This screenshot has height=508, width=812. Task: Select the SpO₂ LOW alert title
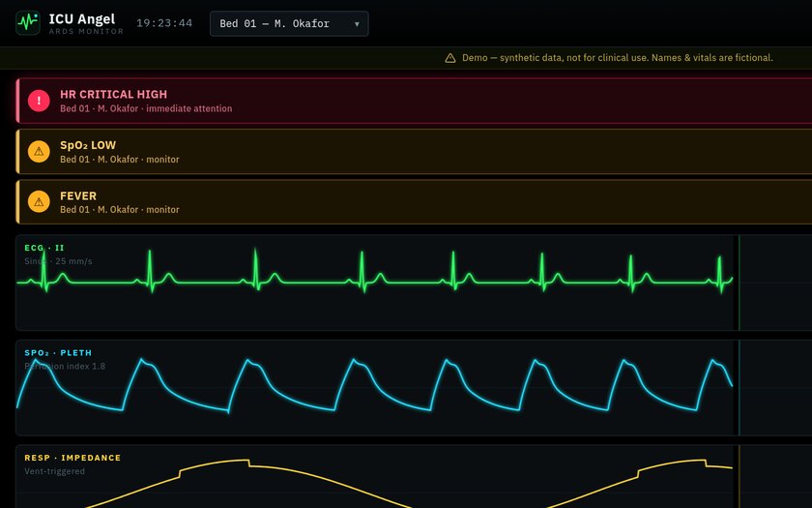(x=88, y=145)
